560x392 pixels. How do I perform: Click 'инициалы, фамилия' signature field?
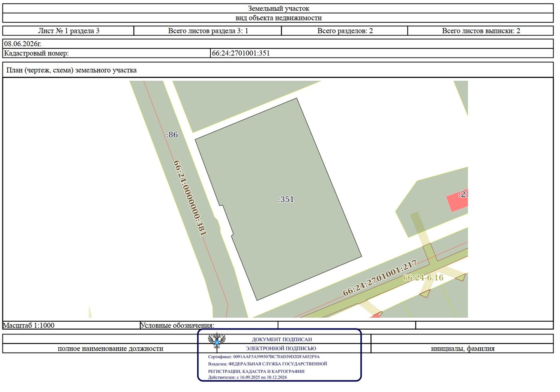462,348
